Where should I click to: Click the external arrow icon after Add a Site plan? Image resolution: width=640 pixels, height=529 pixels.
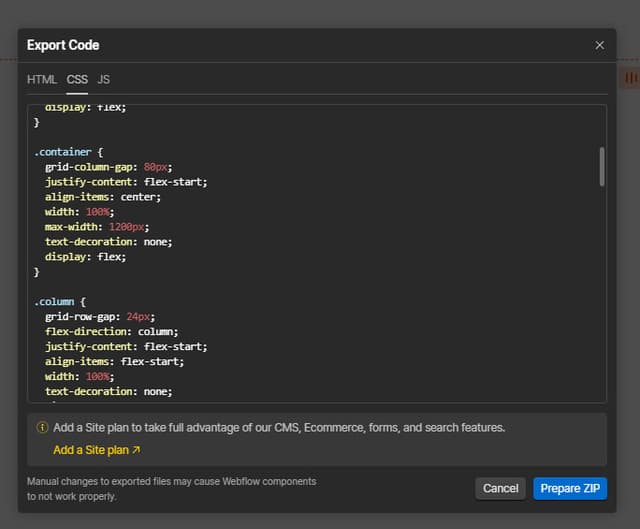(136, 450)
